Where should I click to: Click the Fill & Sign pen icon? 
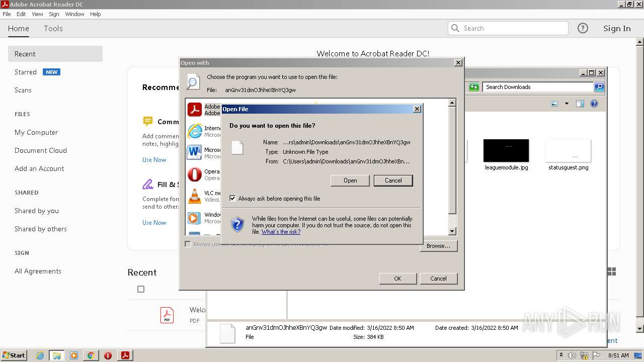coord(147,184)
